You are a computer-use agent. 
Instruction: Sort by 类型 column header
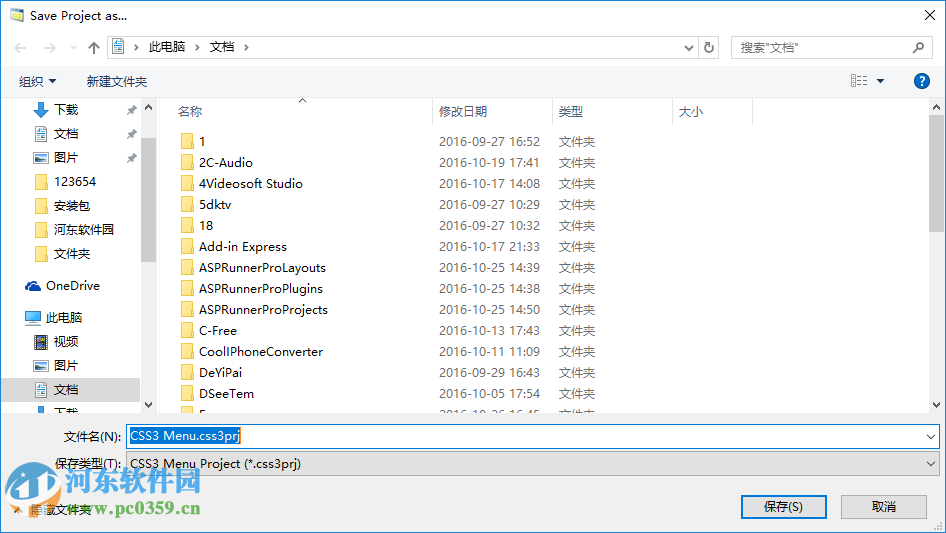click(570, 112)
